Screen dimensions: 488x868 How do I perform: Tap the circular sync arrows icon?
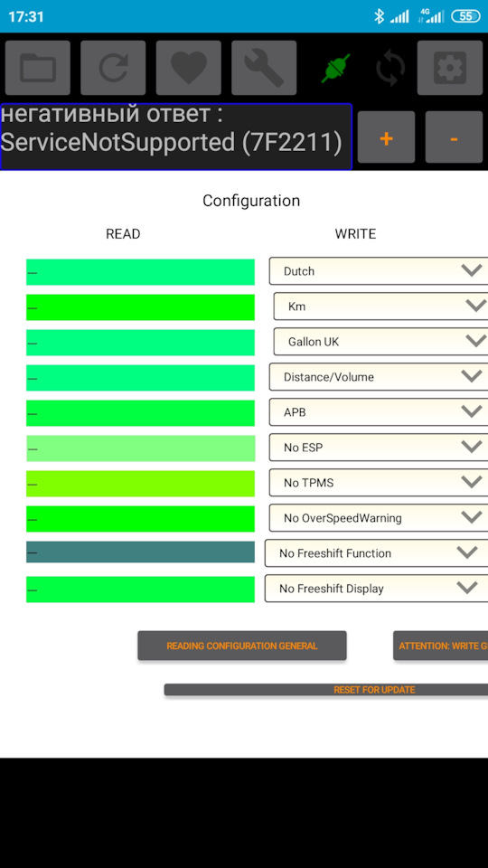point(390,69)
